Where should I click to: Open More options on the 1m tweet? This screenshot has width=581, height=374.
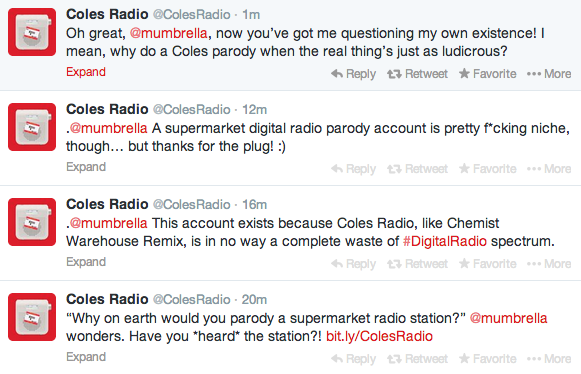549,74
